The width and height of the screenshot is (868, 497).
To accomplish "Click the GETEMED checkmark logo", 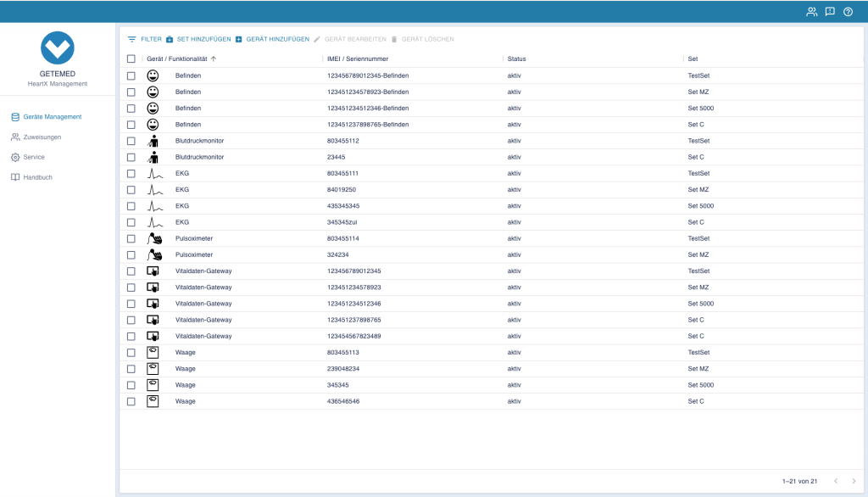I will tap(58, 47).
